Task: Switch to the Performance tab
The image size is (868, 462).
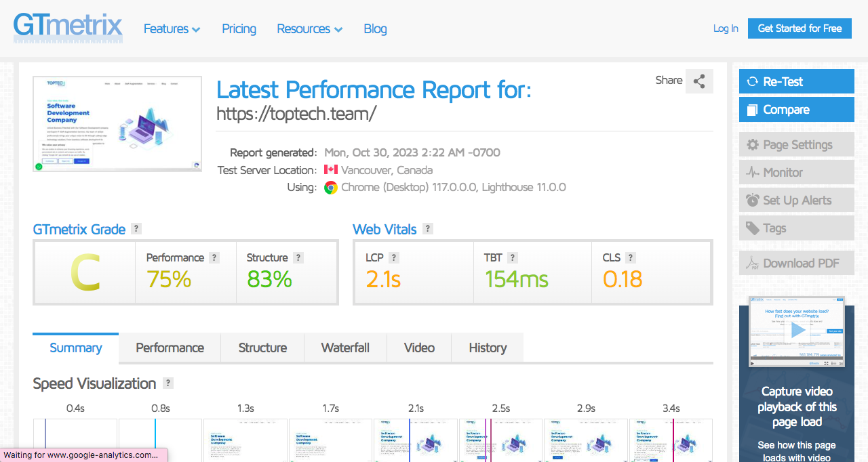Action: 170,348
